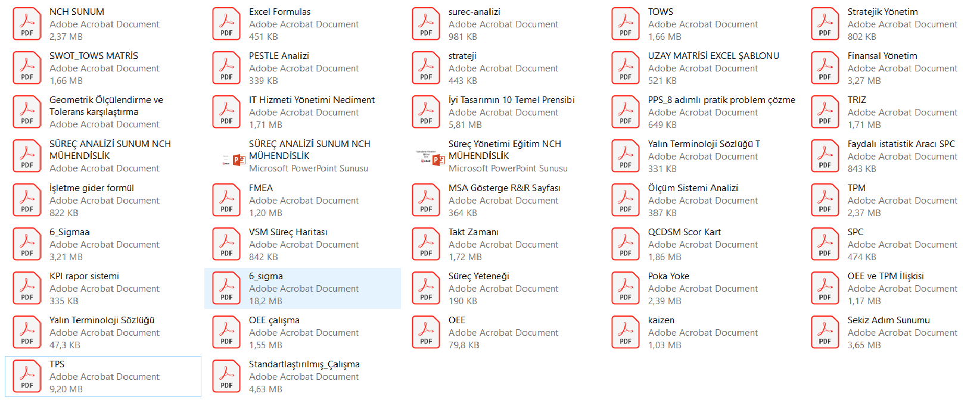Select the Takt Zamanı PDF icon
The height and width of the screenshot is (403, 980).
pyautogui.click(x=426, y=245)
